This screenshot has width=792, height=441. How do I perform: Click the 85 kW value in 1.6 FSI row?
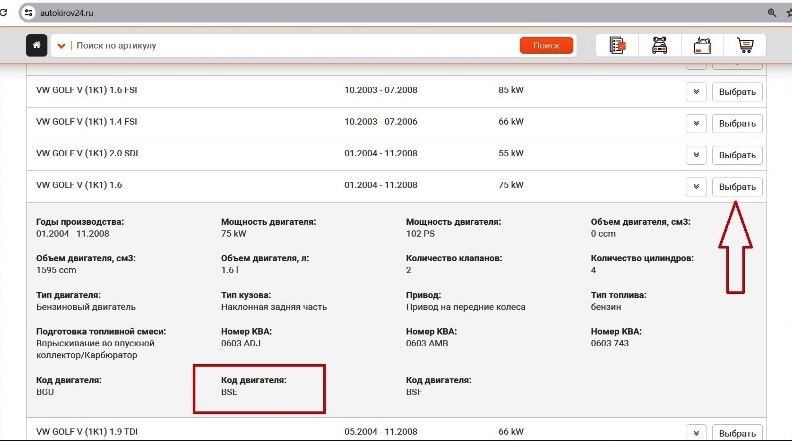(511, 90)
